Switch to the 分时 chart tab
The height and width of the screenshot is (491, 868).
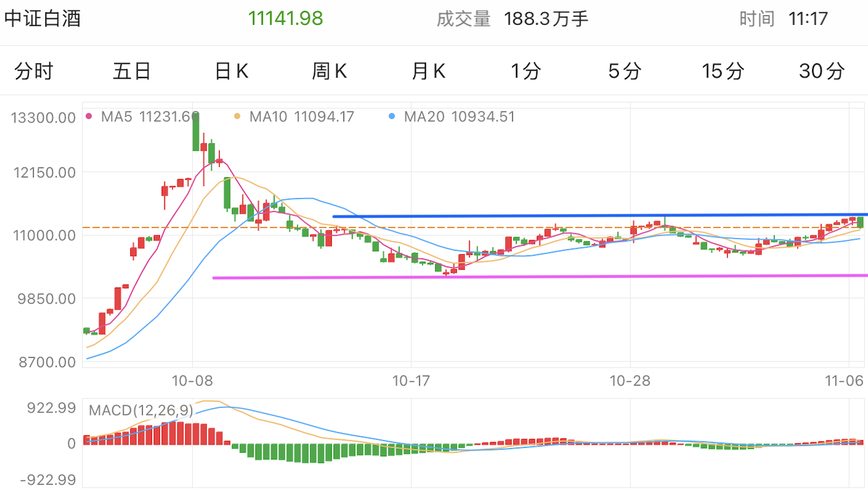[x=33, y=71]
